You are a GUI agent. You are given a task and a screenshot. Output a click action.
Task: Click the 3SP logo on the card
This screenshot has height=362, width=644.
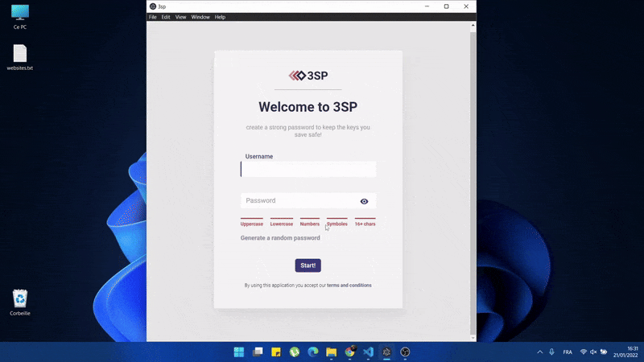point(308,76)
